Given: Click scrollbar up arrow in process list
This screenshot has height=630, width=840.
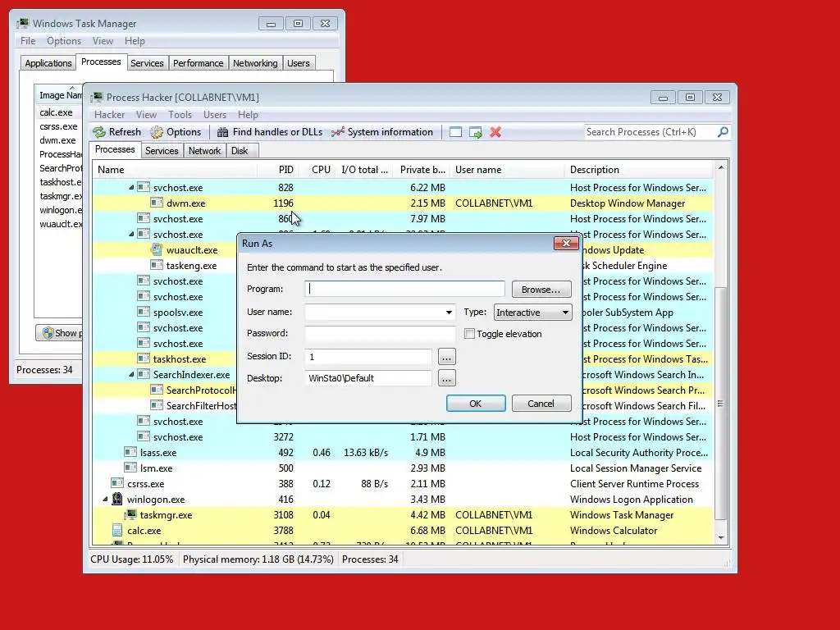Looking at the screenshot, I should click(x=721, y=167).
